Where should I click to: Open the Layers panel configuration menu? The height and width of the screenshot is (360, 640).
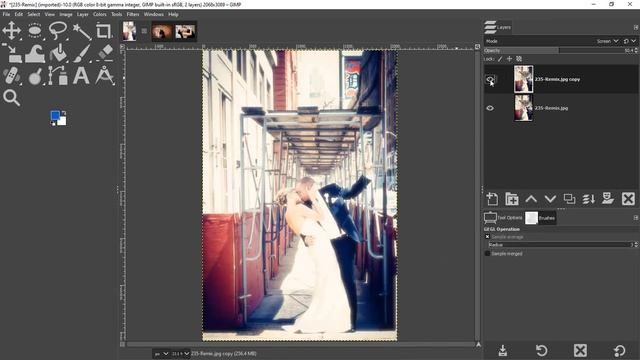click(x=636, y=27)
